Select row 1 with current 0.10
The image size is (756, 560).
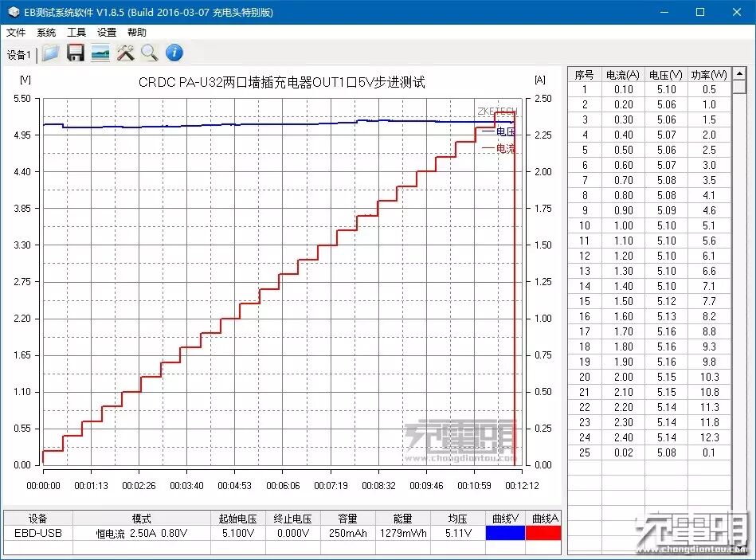coord(649,90)
